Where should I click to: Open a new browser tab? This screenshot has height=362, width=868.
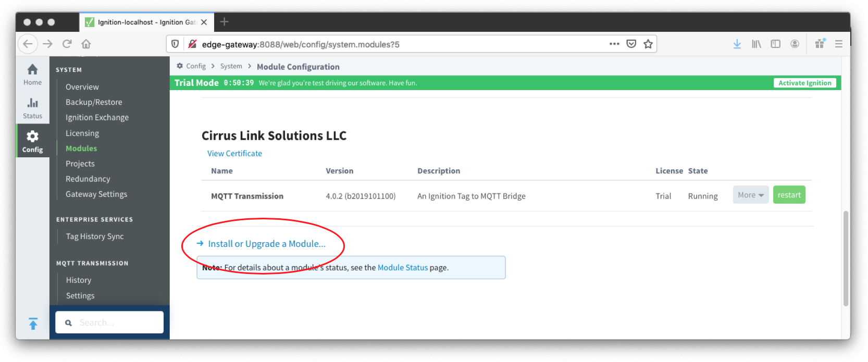[224, 22]
